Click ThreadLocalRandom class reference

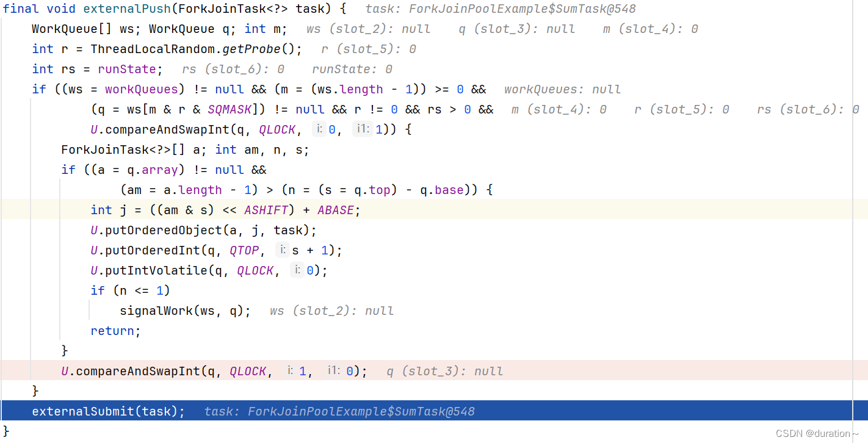point(153,49)
